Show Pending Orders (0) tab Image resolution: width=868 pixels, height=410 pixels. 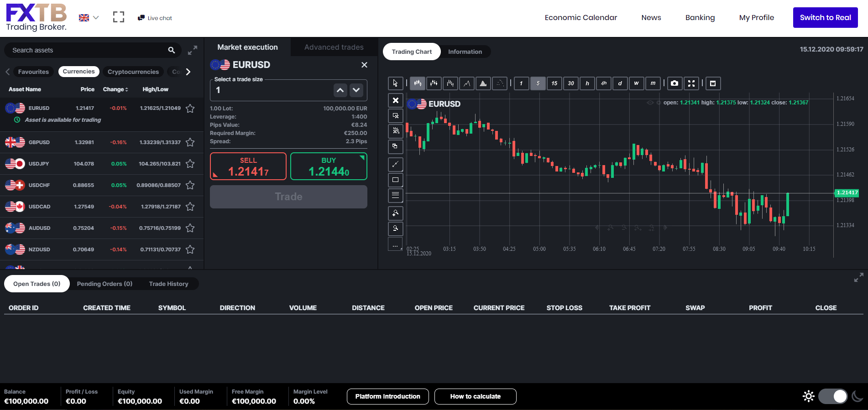click(105, 284)
